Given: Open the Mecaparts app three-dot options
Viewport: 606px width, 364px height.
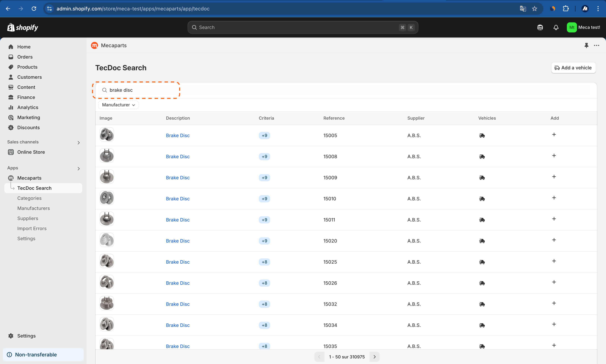Looking at the screenshot, I should tap(597, 45).
